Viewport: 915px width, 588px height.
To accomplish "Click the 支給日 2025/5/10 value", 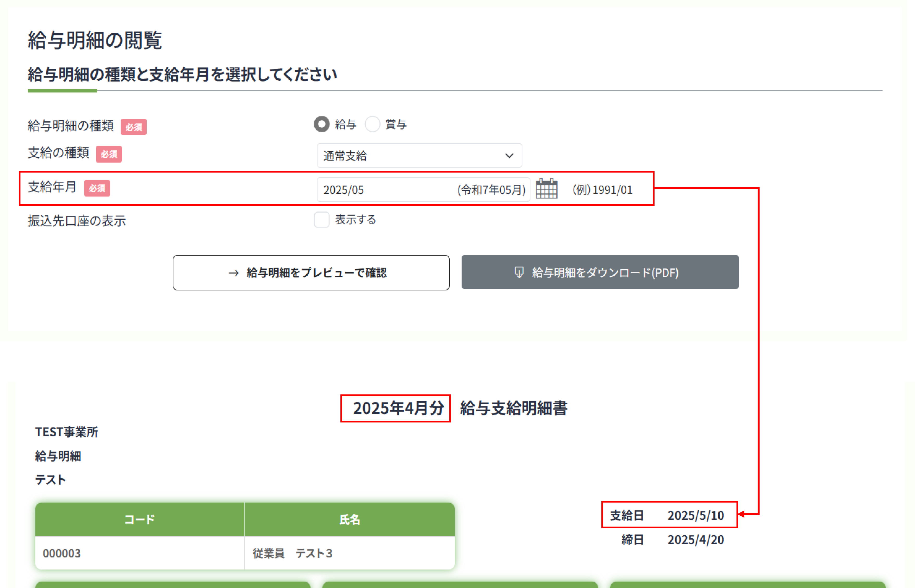I will click(x=695, y=516).
